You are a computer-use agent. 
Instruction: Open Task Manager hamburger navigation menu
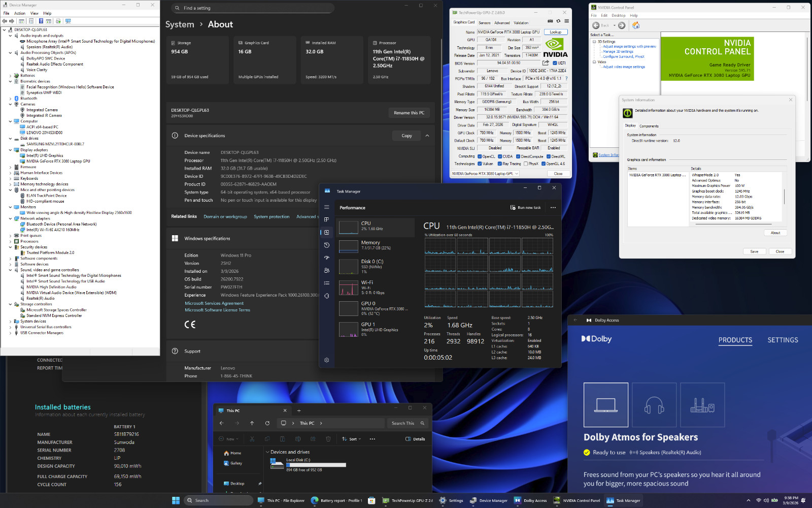point(327,207)
